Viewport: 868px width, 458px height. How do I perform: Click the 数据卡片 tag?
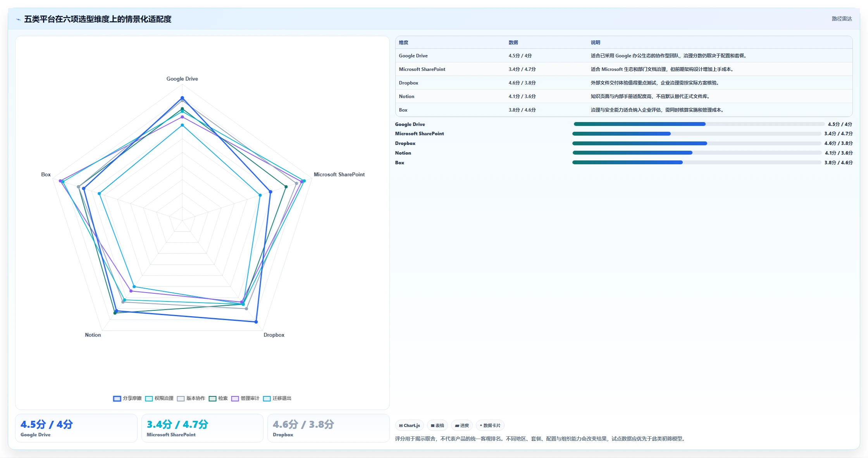point(490,425)
